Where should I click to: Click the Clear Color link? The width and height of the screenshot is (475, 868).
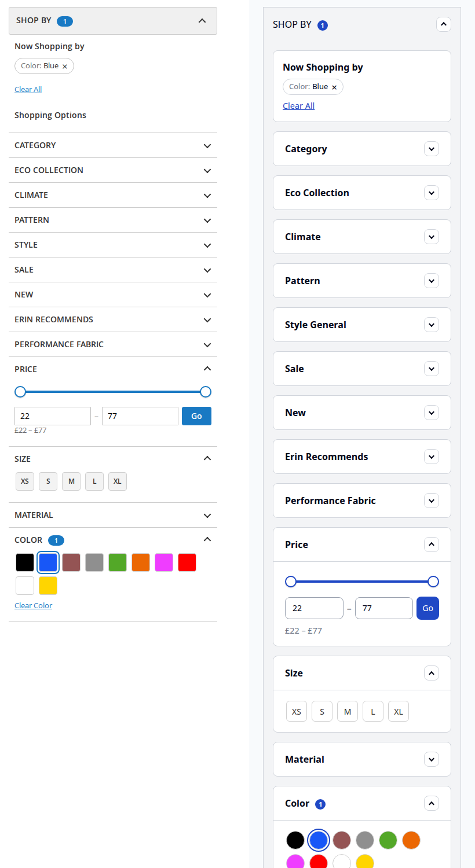pos(34,605)
